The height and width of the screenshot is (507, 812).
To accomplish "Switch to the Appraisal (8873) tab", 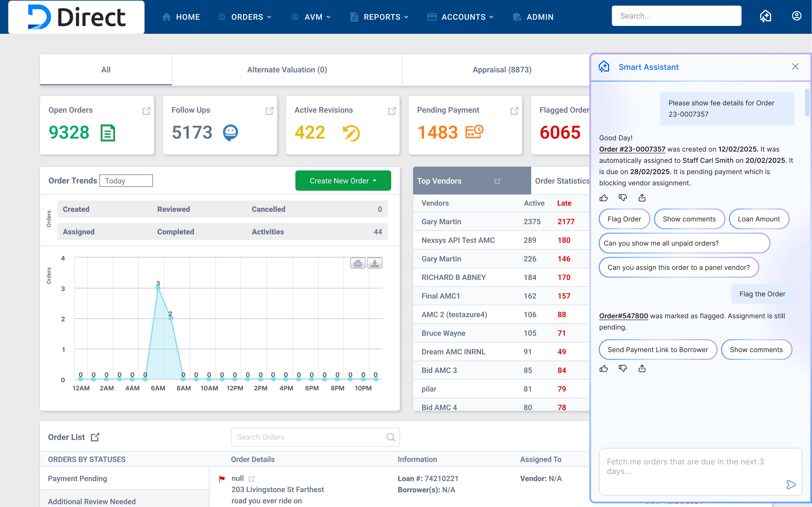I will [502, 70].
